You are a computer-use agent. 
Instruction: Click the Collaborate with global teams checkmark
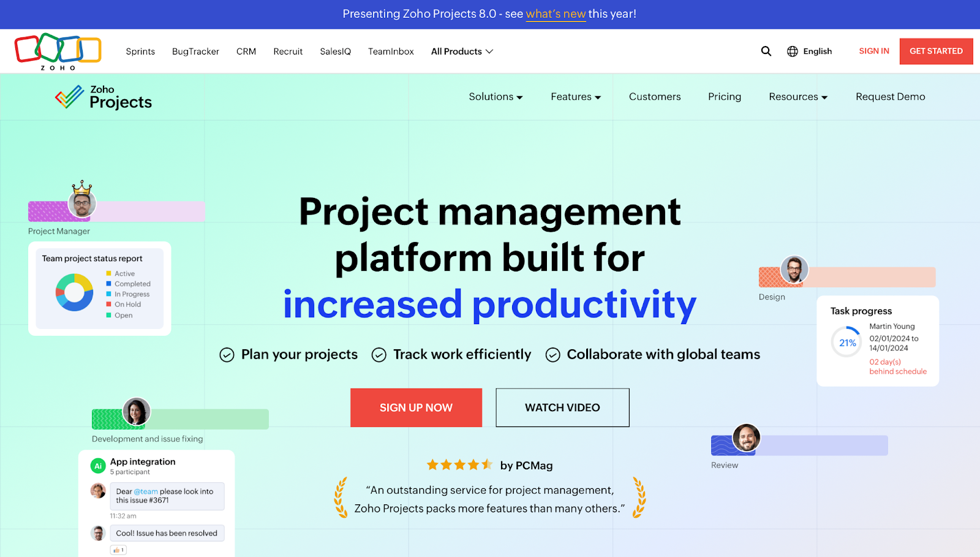(553, 354)
